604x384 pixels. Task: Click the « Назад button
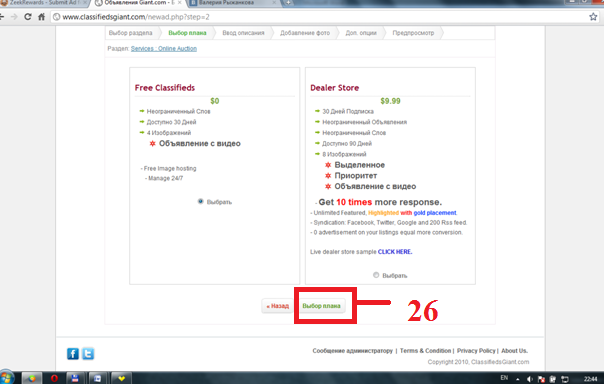click(x=277, y=306)
